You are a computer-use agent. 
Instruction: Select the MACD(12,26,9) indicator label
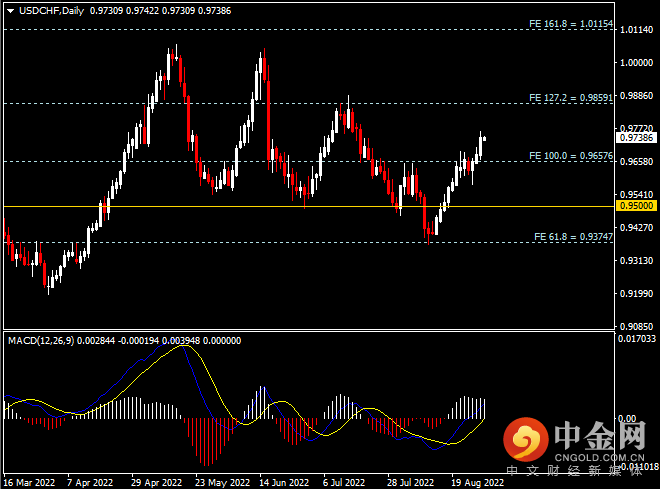(41, 341)
